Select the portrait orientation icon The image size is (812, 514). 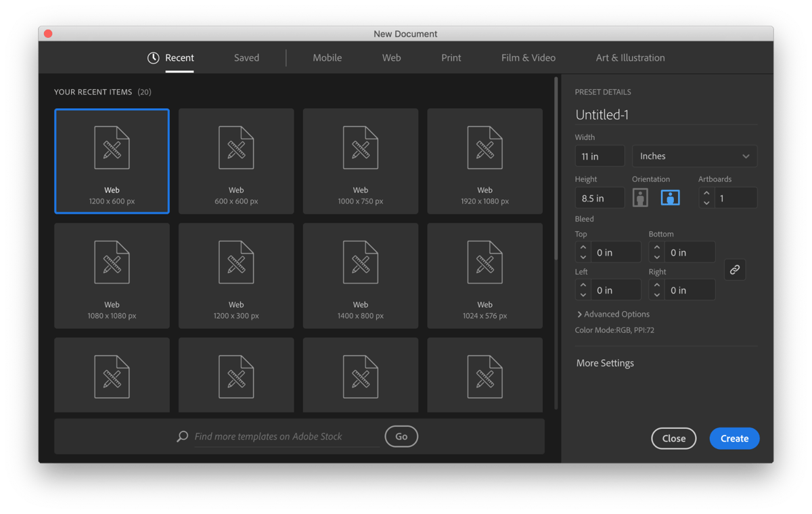639,197
